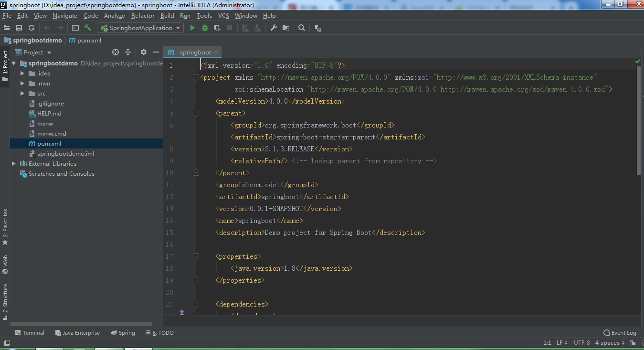Click the toolbar icon right of the magnifier
The image size is (644, 350).
(317, 28)
